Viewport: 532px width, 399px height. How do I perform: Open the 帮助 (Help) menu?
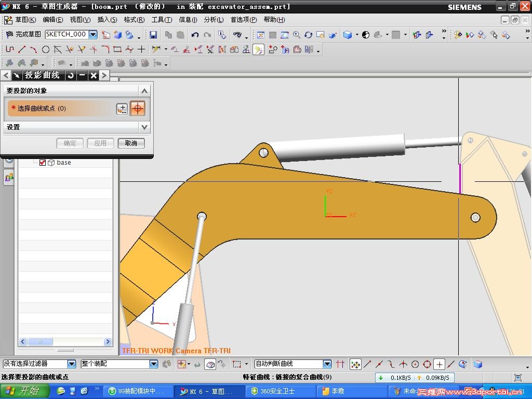274,20
